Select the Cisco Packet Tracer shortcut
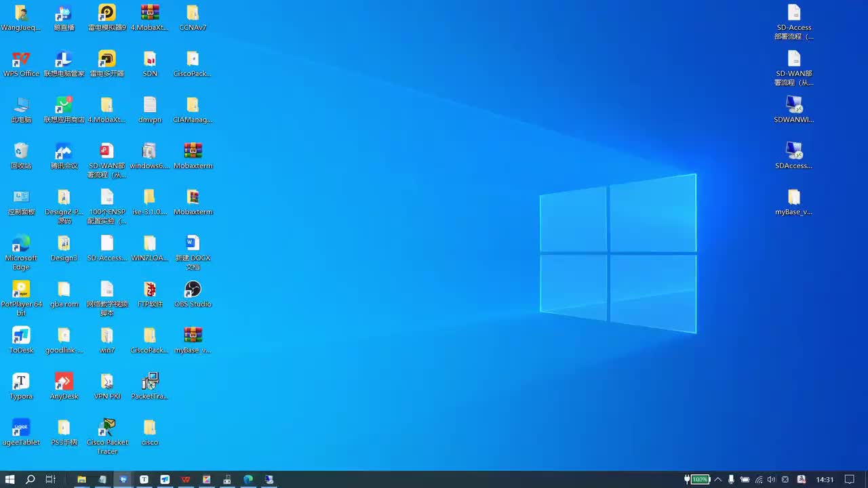The width and height of the screenshot is (868, 488). tap(107, 437)
